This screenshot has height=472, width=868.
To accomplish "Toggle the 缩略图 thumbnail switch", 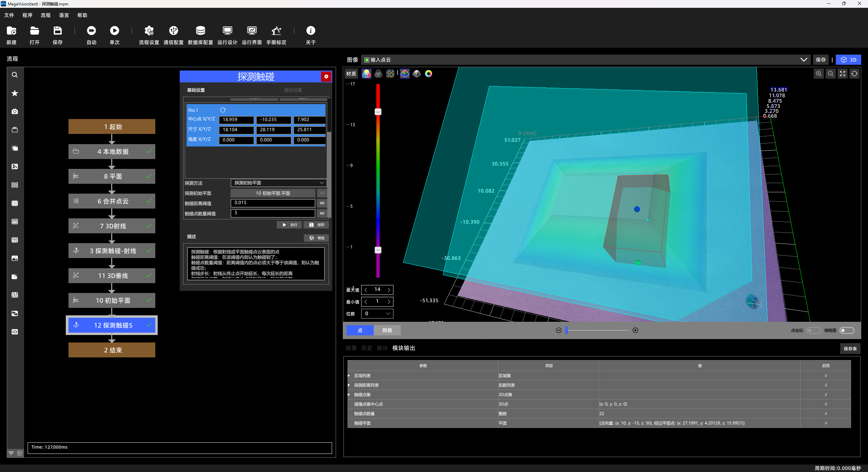I will (x=847, y=331).
